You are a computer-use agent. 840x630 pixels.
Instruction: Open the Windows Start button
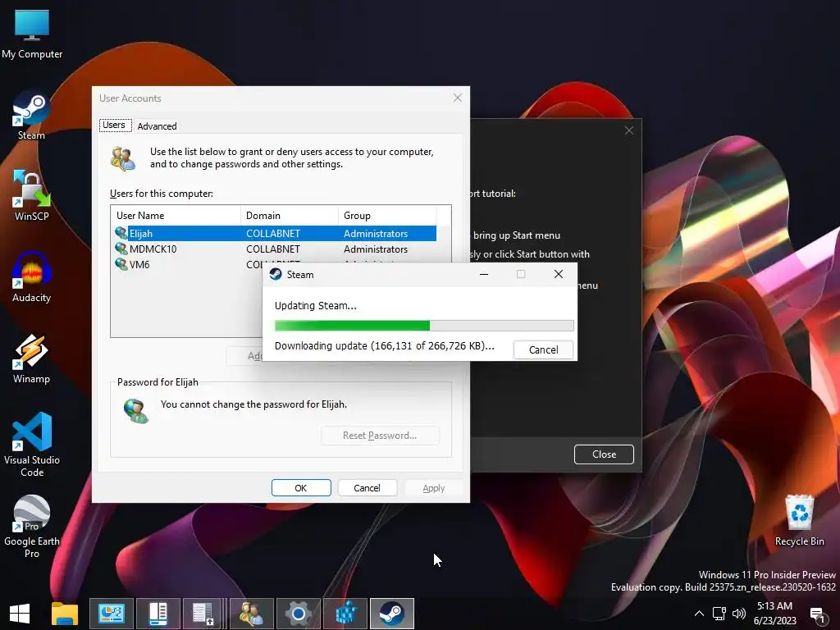[20, 614]
